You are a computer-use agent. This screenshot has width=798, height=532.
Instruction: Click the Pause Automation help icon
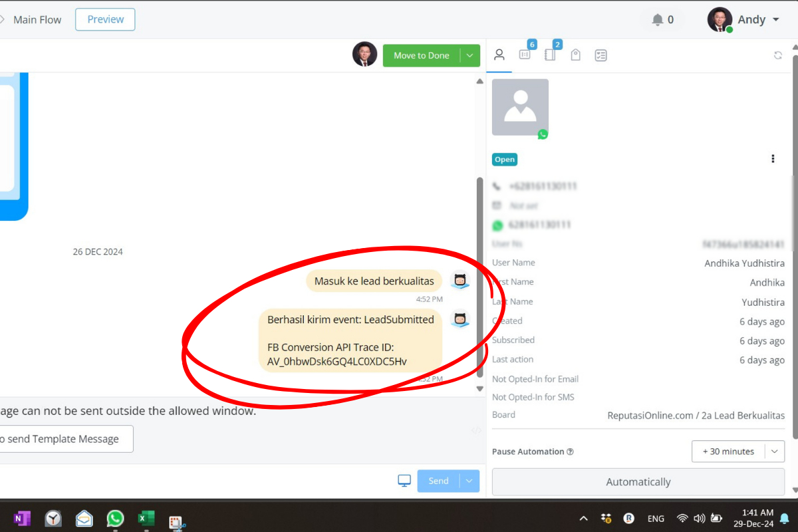click(x=570, y=452)
